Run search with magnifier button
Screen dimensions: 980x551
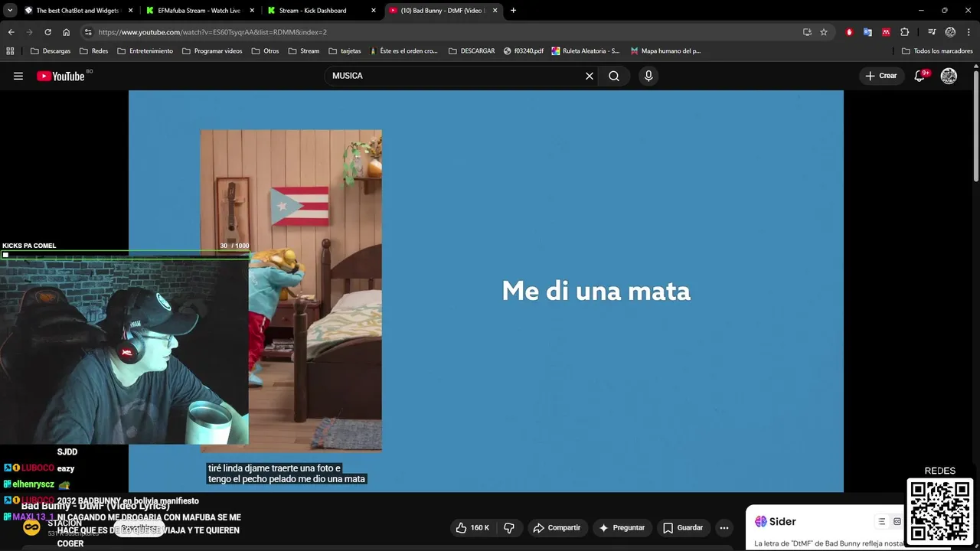tap(614, 76)
